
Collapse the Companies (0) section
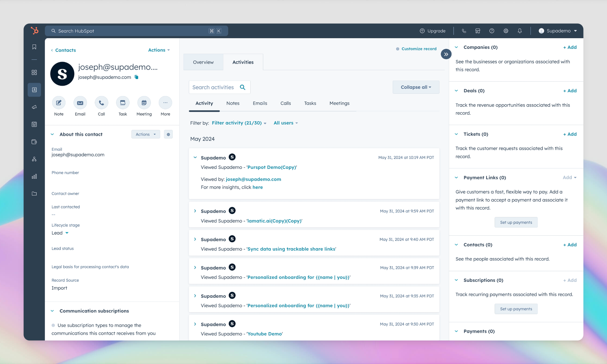point(456,47)
